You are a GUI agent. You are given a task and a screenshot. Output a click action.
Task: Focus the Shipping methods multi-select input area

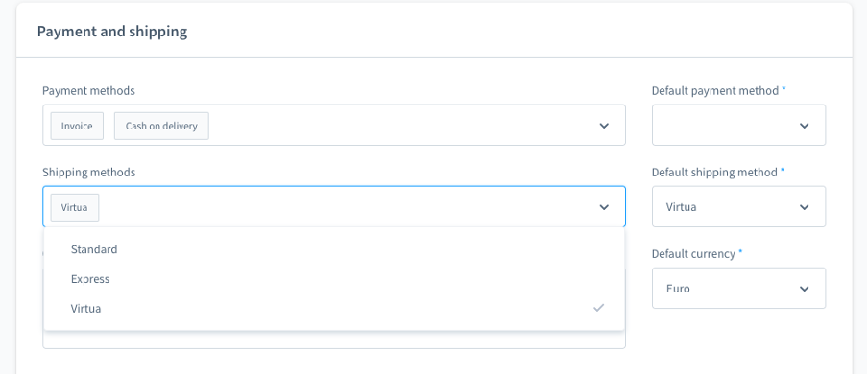(x=334, y=206)
